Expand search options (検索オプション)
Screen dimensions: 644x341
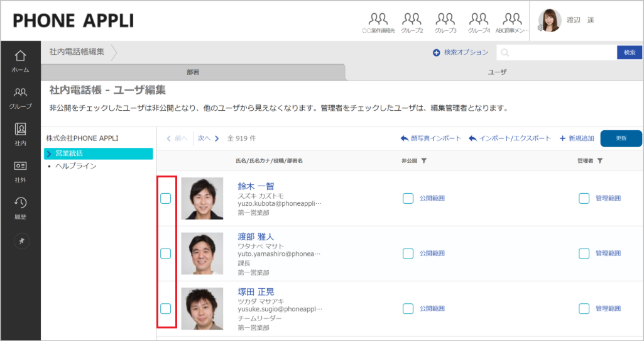(x=460, y=53)
